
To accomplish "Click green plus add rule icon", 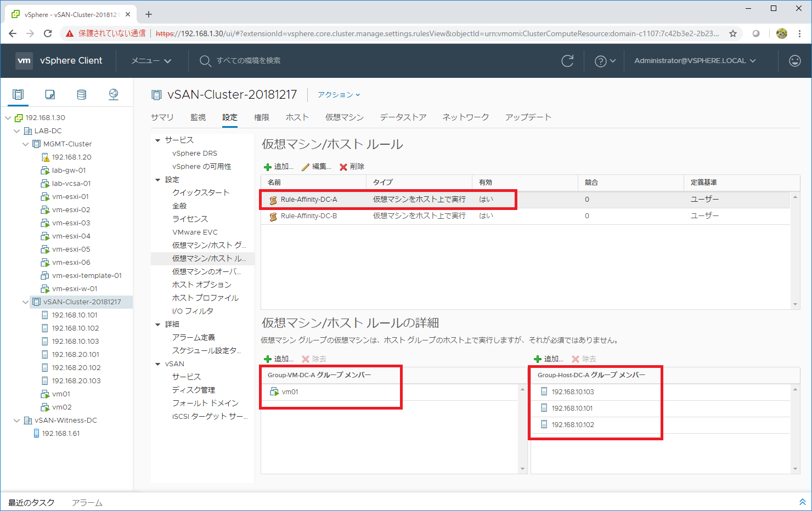I will (268, 167).
